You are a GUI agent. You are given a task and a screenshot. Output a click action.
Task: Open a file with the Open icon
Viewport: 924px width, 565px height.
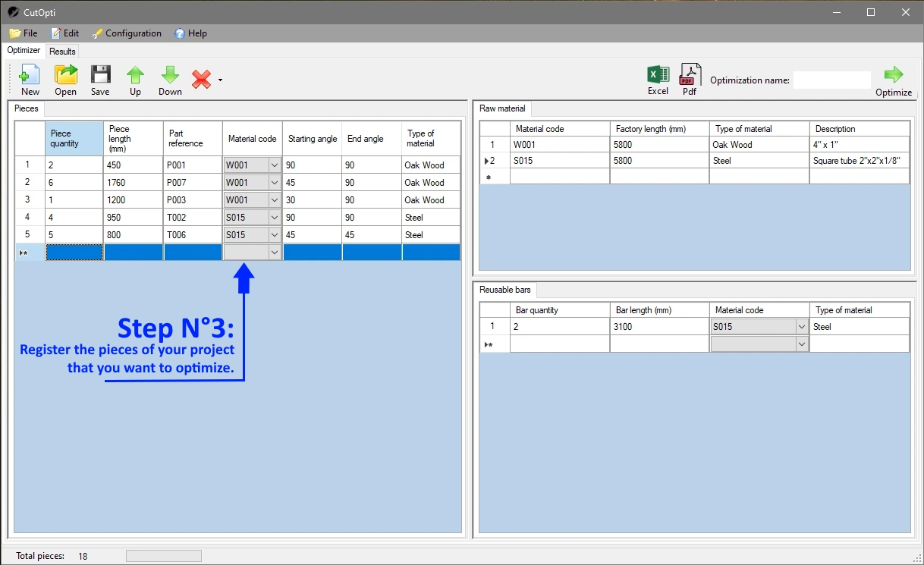tap(65, 80)
